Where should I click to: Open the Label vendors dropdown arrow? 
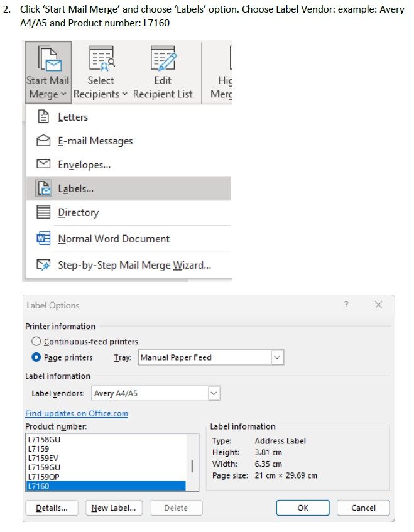tap(214, 393)
